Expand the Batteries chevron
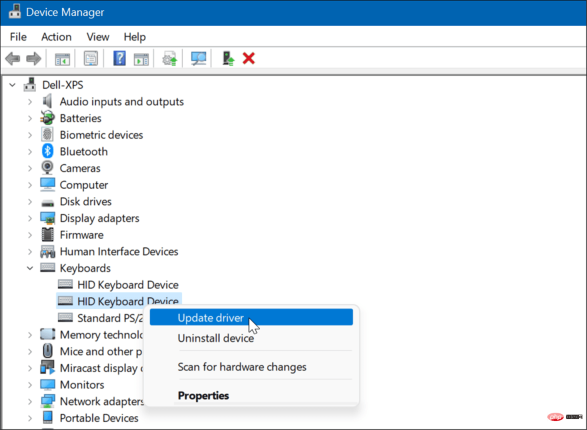Image resolution: width=587 pixels, height=430 pixels. point(30,118)
